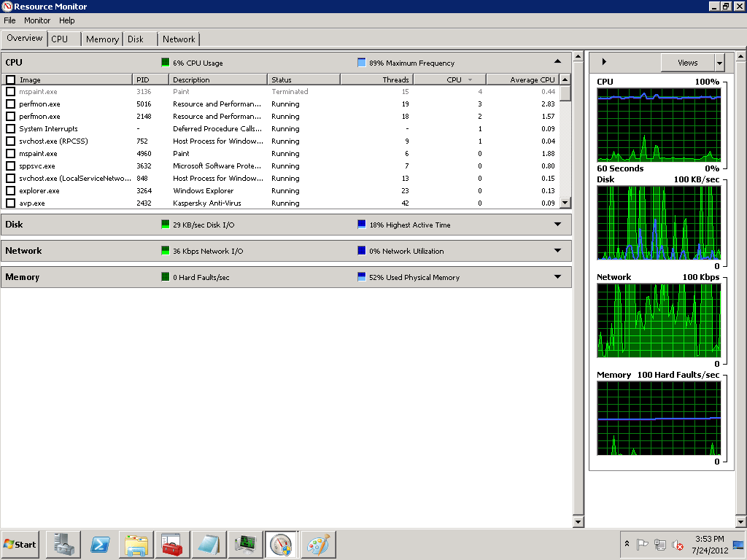
Task: Collapse the right graphs pane arrow
Action: [x=604, y=63]
